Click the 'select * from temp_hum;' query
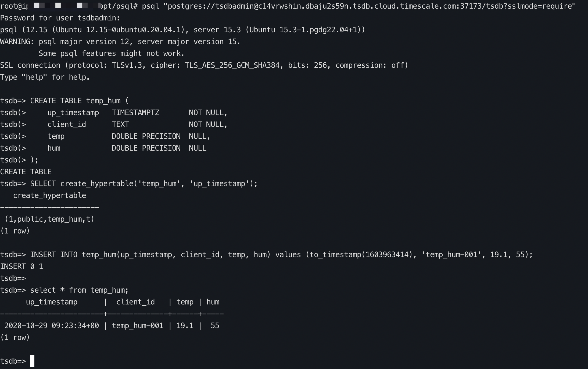The width and height of the screenshot is (588, 369). tap(79, 290)
